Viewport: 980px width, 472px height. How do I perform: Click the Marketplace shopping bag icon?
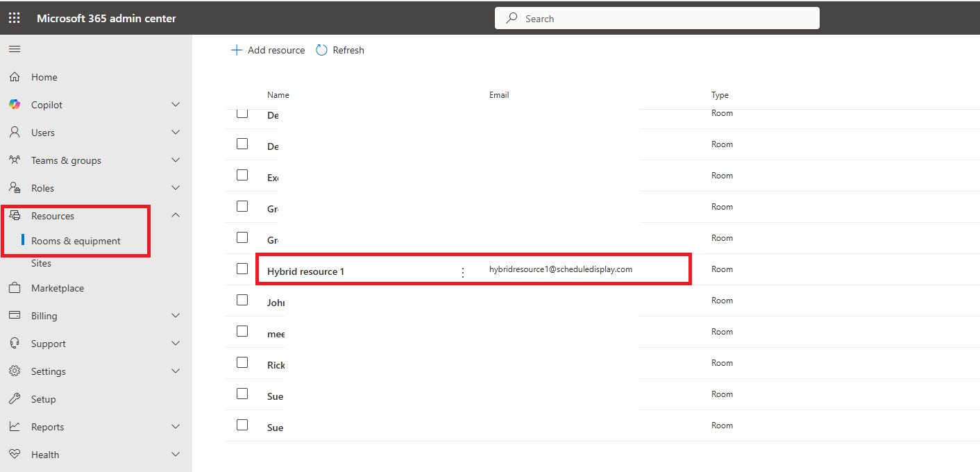coord(15,288)
